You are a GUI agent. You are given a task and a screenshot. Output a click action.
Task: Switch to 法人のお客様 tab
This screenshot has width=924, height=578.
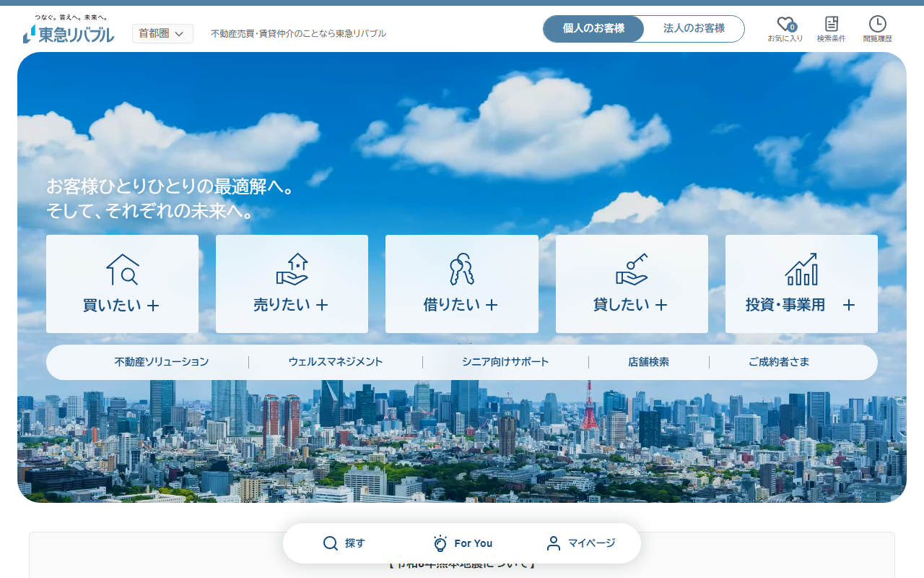tap(694, 29)
